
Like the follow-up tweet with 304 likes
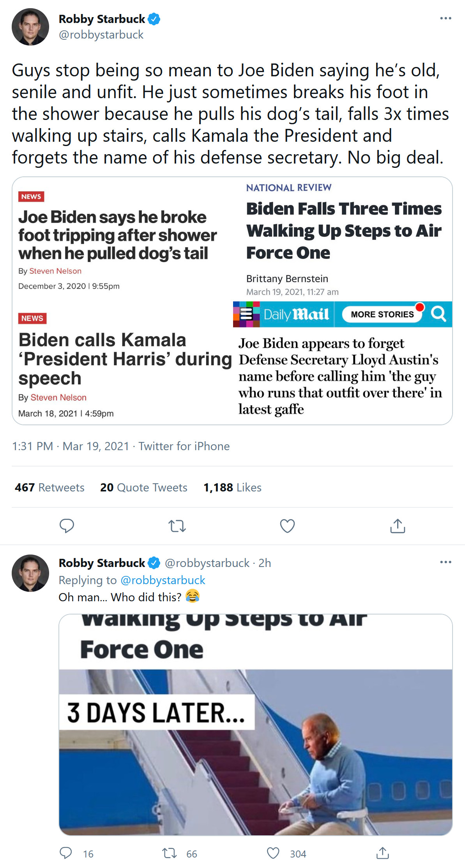pyautogui.click(x=273, y=854)
